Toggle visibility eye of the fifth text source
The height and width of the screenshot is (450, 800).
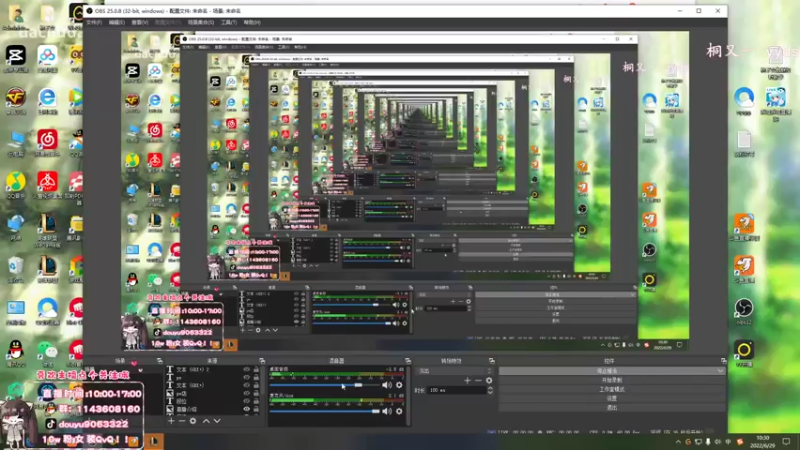[x=246, y=401]
